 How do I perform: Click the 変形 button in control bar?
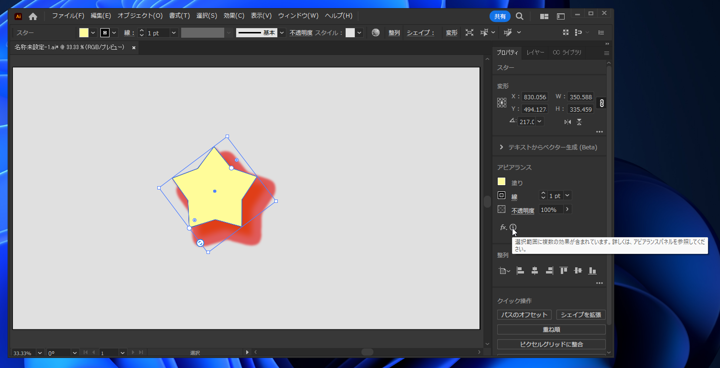pyautogui.click(x=452, y=33)
